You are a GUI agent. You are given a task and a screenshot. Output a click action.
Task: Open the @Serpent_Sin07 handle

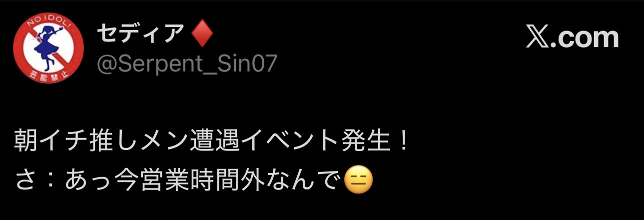pos(186,64)
